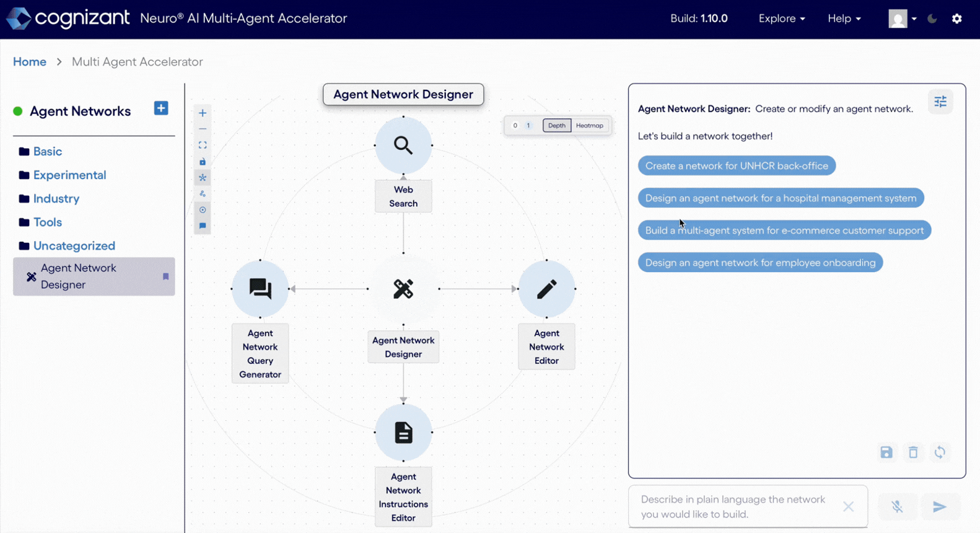Viewport: 980px width, 533px height.
Task: Click the chat bubble canvas toolbar icon
Action: 203,226
